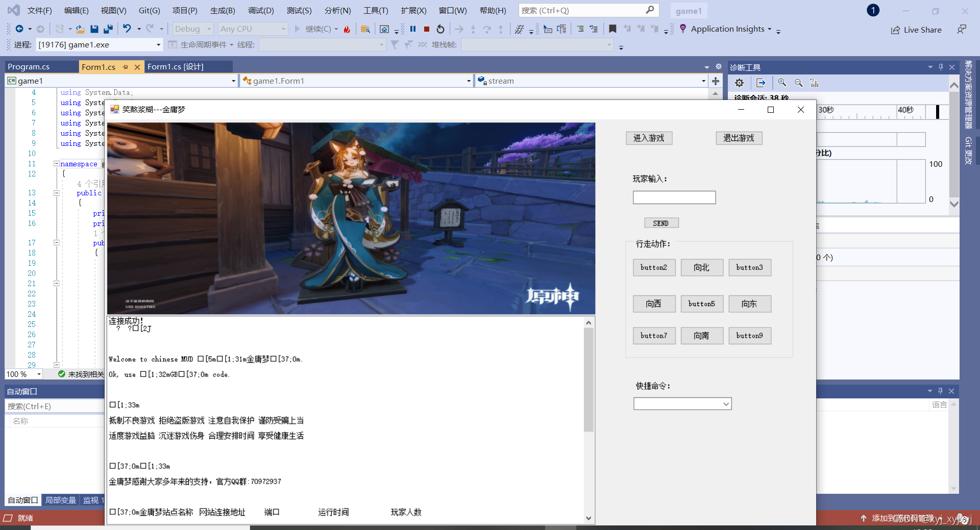
Task: Open the Git(G) menu
Action: (x=150, y=10)
